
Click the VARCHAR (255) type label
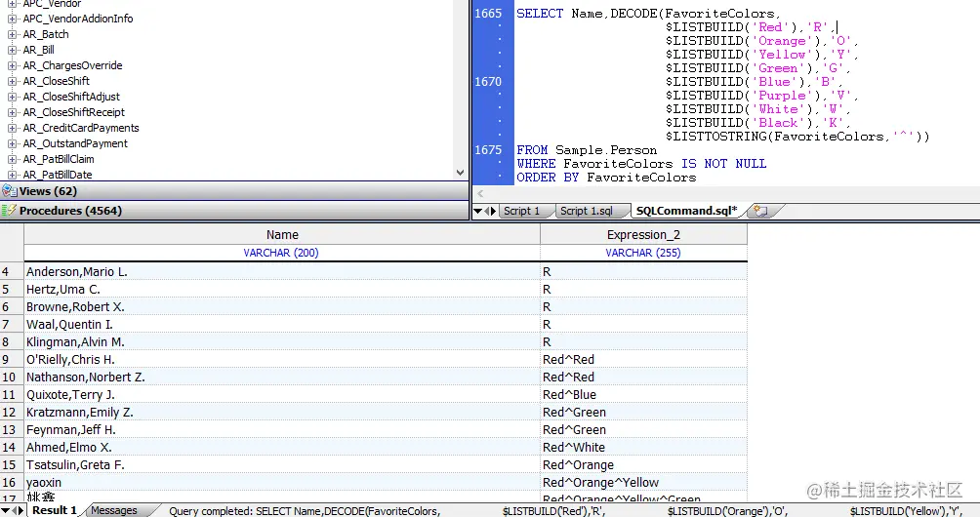click(643, 253)
